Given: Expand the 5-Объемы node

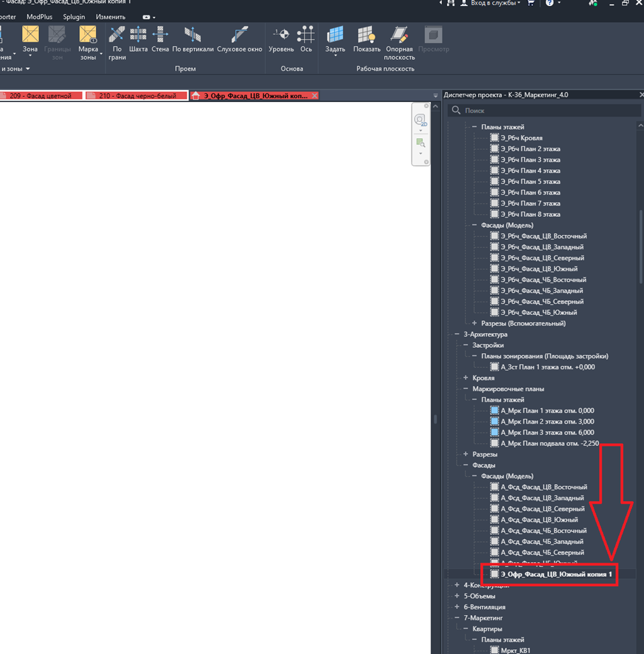Looking at the screenshot, I should coord(457,596).
